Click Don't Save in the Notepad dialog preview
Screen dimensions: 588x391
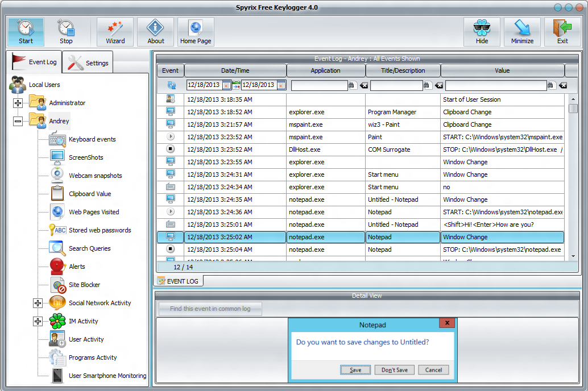coord(395,370)
